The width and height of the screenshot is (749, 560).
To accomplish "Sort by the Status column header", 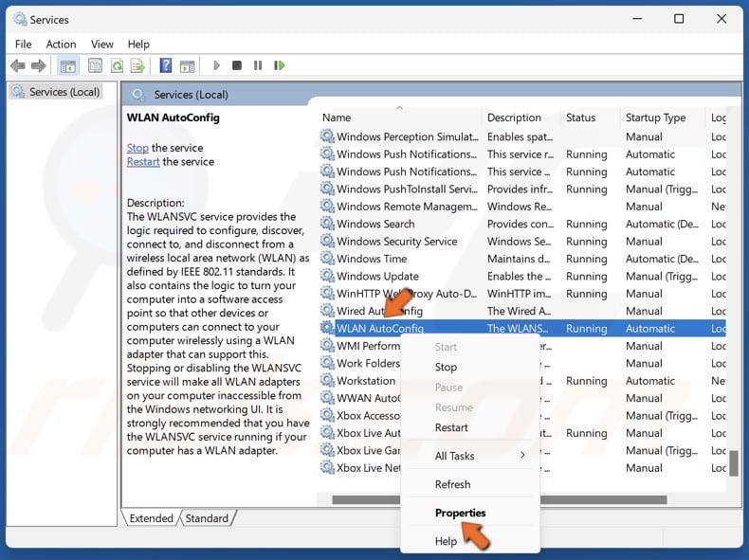I will coord(590,117).
